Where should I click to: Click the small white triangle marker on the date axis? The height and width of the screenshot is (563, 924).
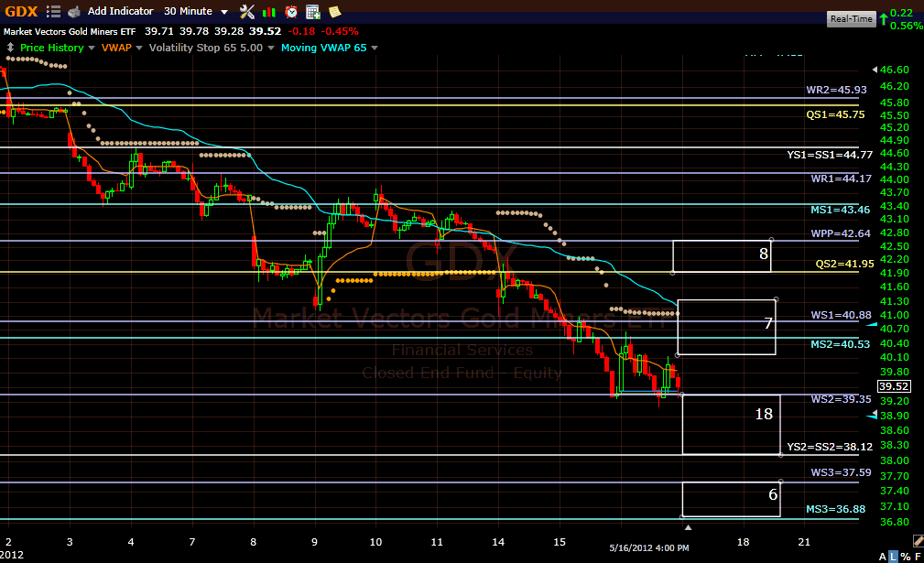(688, 527)
